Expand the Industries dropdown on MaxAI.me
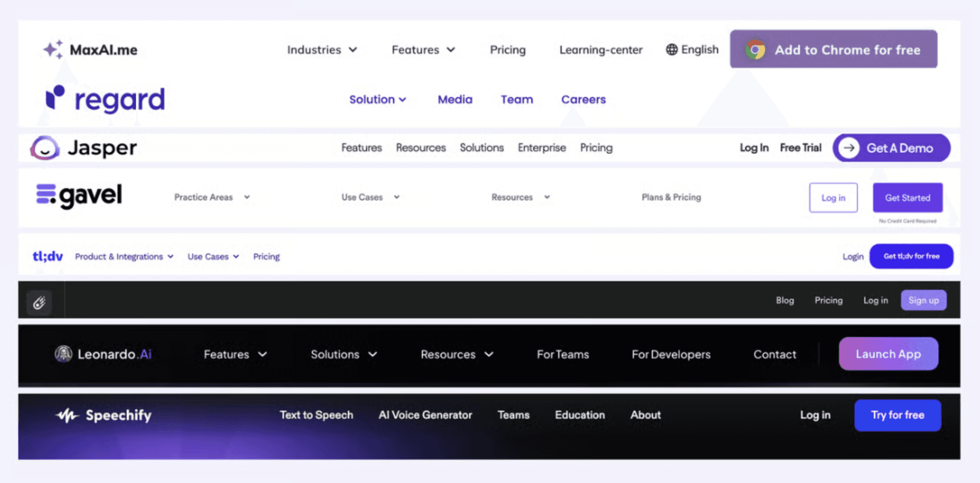 coord(322,50)
